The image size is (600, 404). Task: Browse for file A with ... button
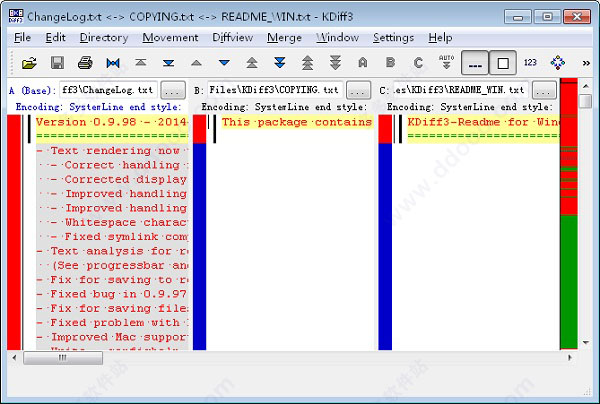pos(173,91)
